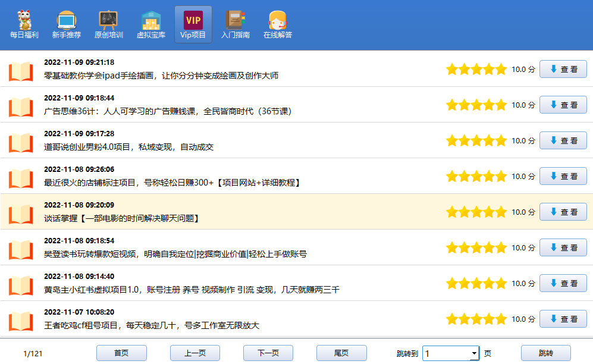Open the 虚拟宝库 warehouse icon
Screen dimensions: 593x364
151,20
